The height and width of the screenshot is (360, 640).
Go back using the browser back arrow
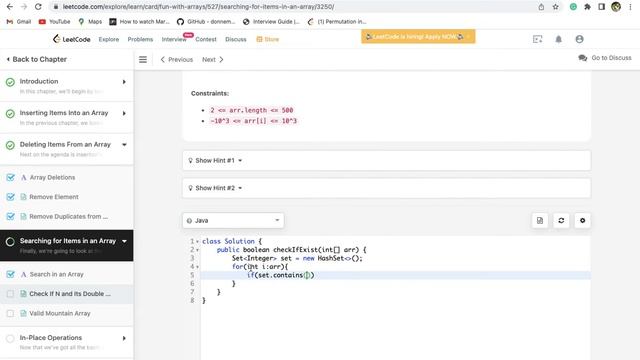point(10,7)
